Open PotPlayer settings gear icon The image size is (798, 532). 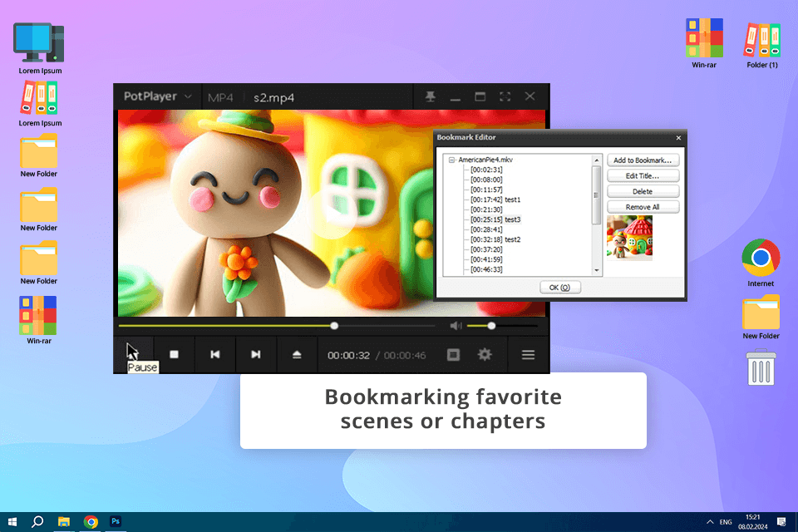pos(485,354)
